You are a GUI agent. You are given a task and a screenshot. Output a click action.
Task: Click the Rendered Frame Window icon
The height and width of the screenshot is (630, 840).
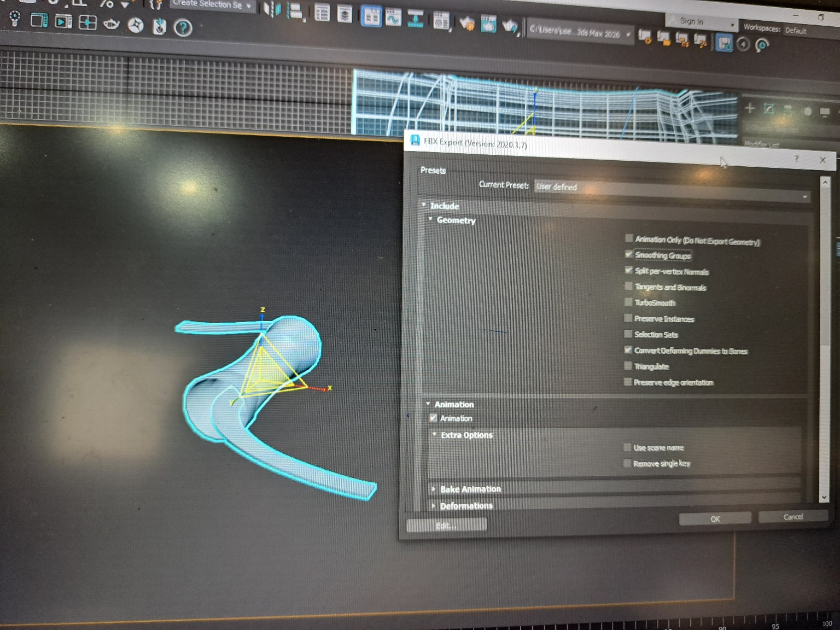point(488,24)
